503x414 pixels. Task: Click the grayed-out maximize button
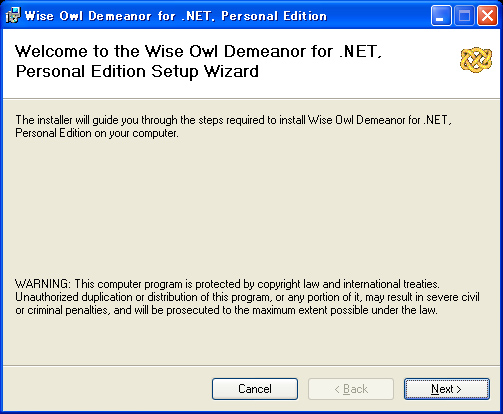coord(464,15)
